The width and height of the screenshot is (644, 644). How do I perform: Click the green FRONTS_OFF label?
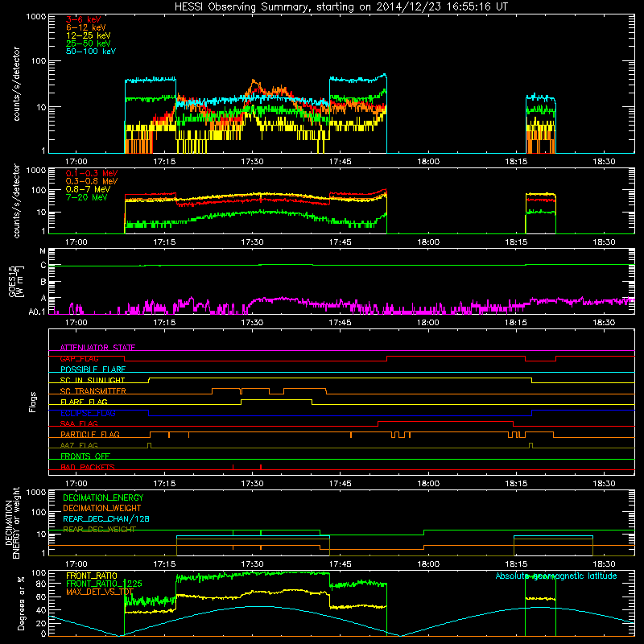(x=85, y=456)
